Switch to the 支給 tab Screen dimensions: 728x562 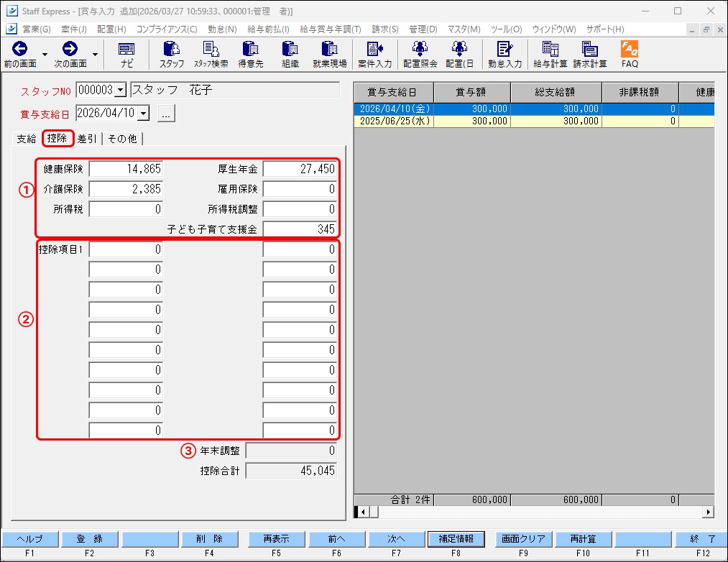[x=27, y=139]
